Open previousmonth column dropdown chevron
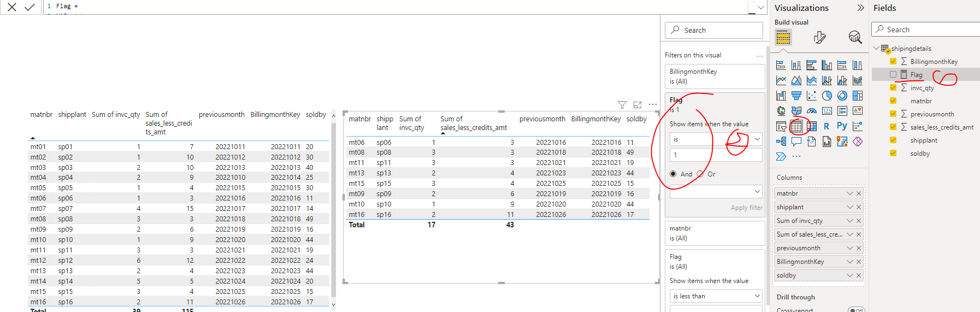Screen dimensions: 980x312 point(850,248)
